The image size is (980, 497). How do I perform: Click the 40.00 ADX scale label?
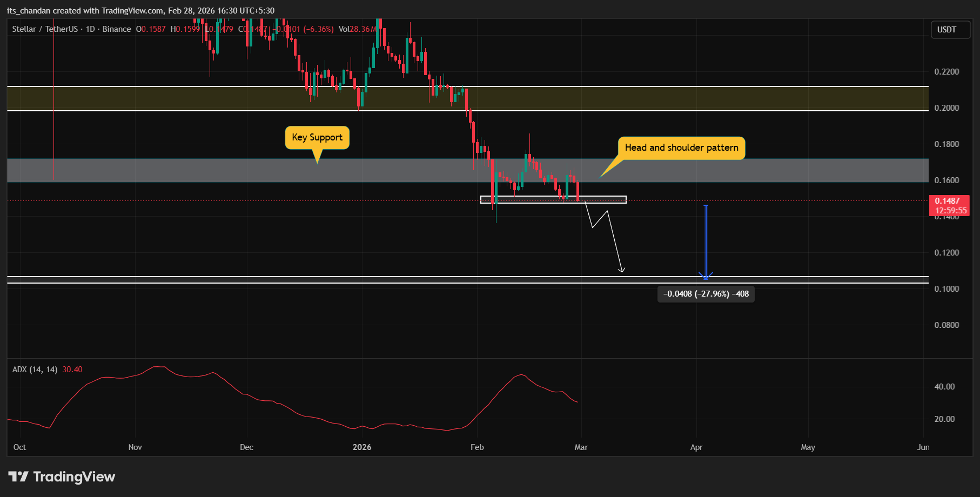pos(944,387)
